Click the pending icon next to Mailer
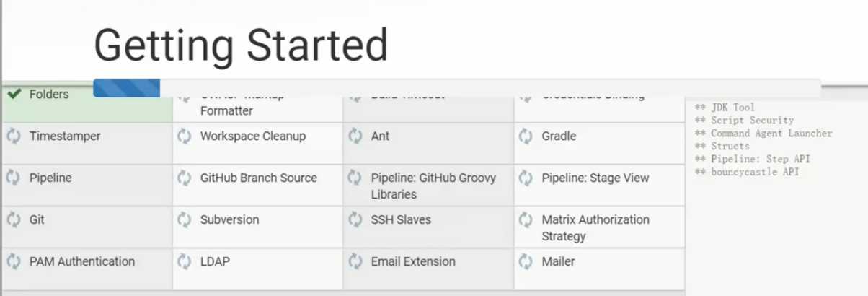The image size is (868, 296). tap(526, 261)
